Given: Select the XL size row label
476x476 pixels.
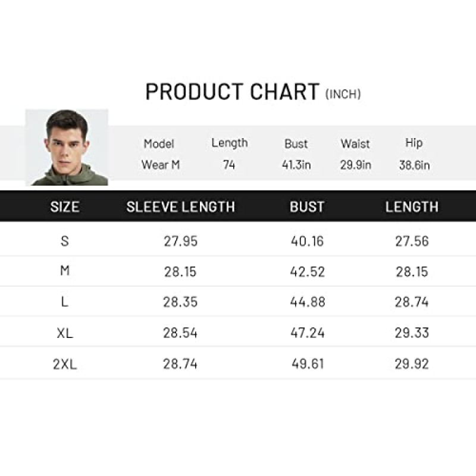Looking at the screenshot, I should tap(65, 333).
